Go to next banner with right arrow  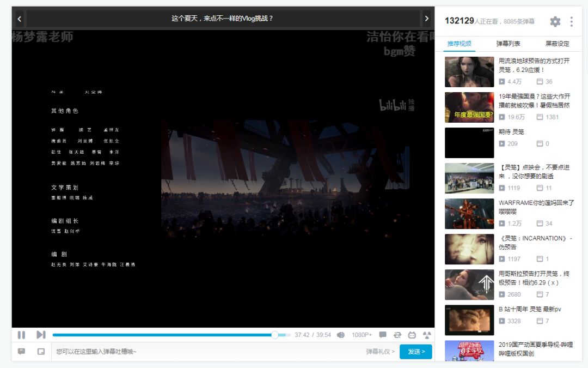click(x=426, y=19)
